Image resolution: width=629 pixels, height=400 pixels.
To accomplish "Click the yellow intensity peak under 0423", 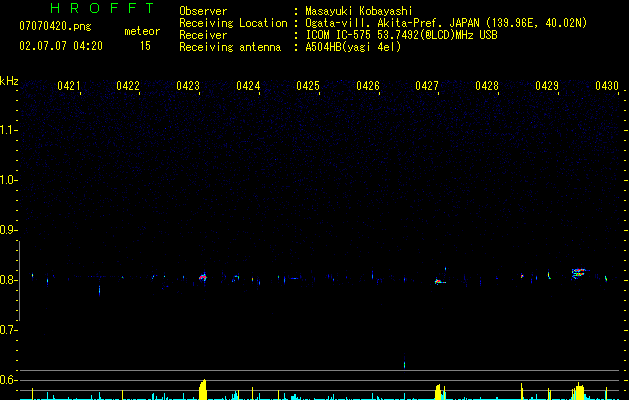I will point(203,389).
